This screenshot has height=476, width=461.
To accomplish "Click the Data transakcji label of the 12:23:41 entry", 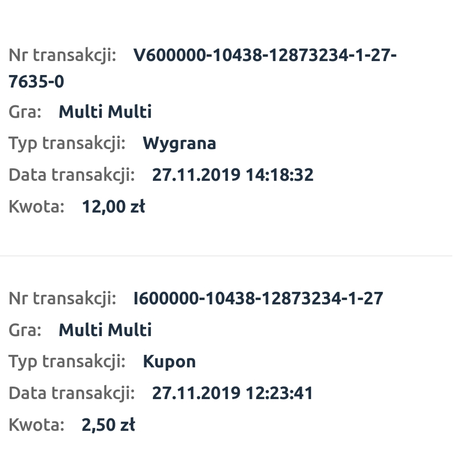I will 72,393.
